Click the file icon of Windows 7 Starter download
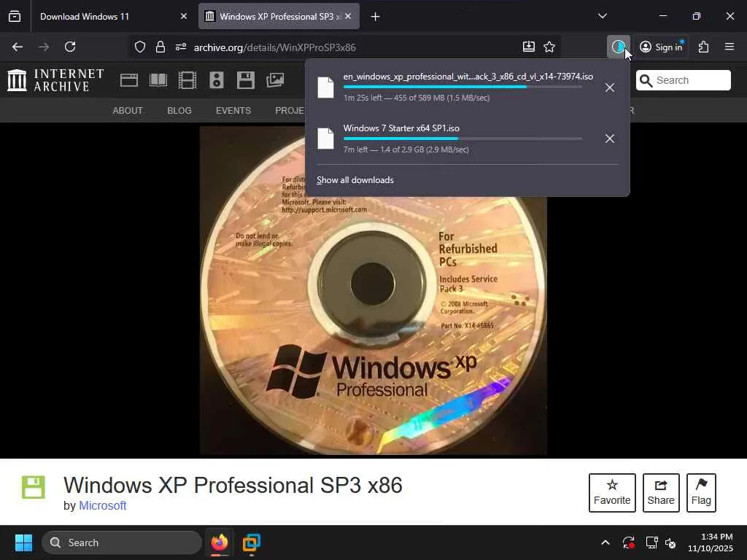 tap(326, 139)
